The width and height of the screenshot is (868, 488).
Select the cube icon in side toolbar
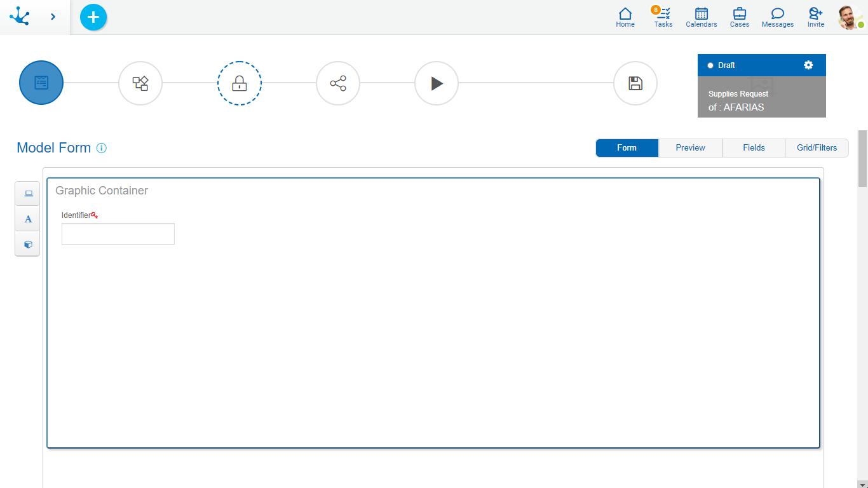[x=28, y=244]
